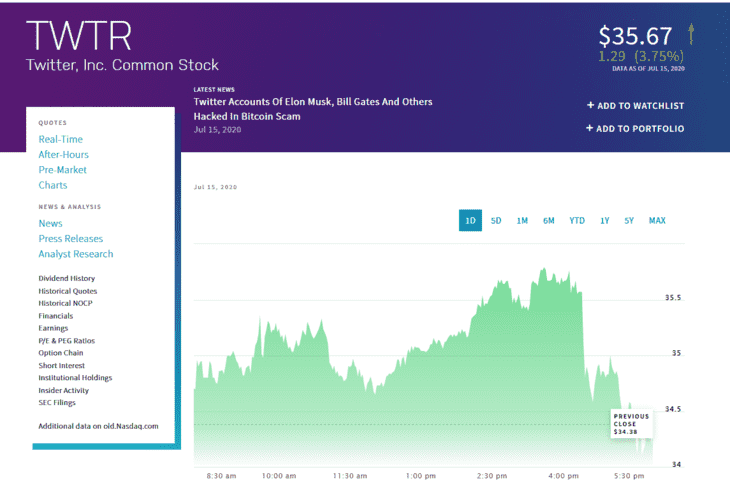The image size is (730, 500).
Task: Open P/E & PEG Ratios page
Action: point(67,341)
